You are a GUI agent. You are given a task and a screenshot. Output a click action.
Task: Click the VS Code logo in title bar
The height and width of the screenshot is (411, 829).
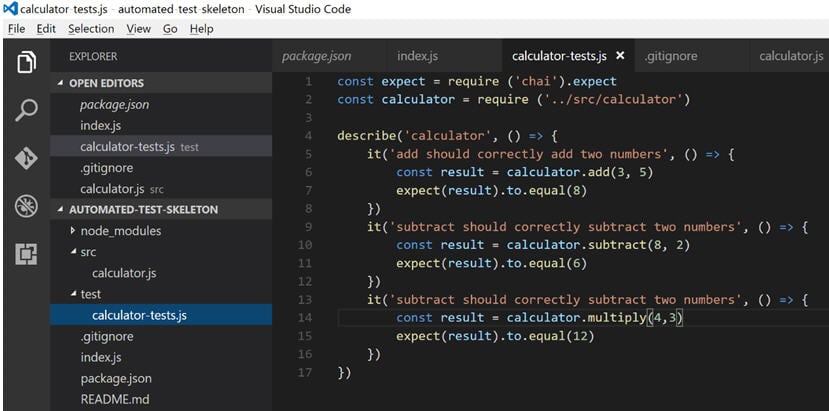(x=11, y=9)
